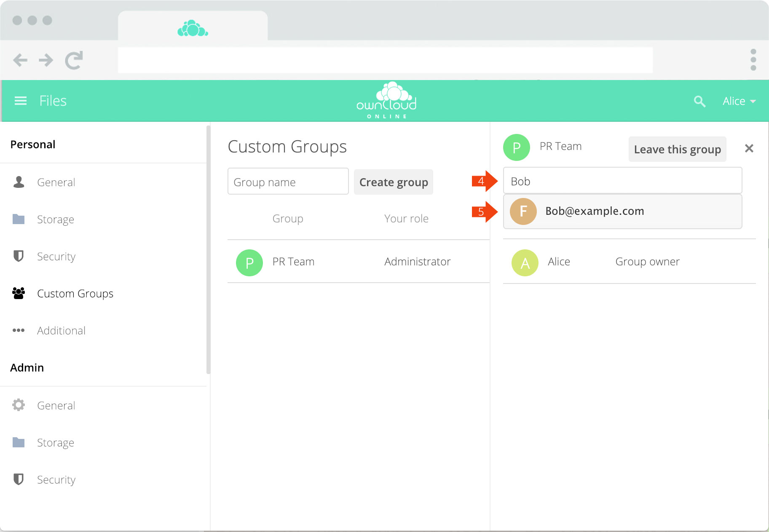Image resolution: width=769 pixels, height=532 pixels.
Task: Close the PR Team details panel
Action: point(749,148)
